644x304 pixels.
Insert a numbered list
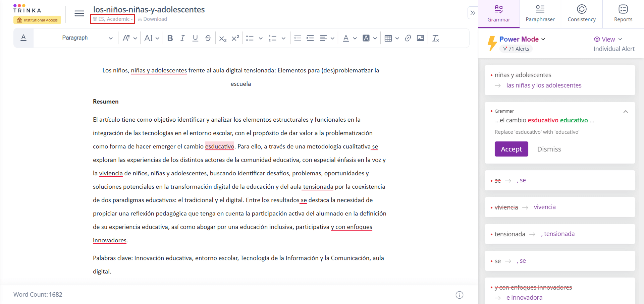(x=272, y=38)
